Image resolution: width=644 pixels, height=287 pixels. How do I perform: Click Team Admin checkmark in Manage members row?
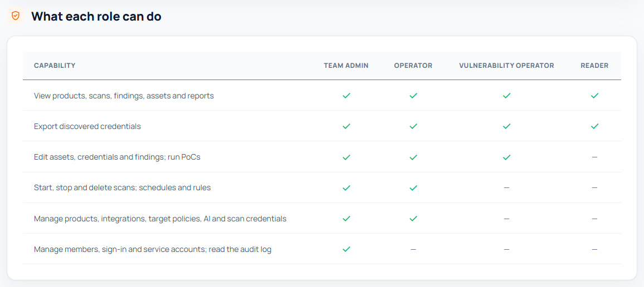[x=346, y=249]
